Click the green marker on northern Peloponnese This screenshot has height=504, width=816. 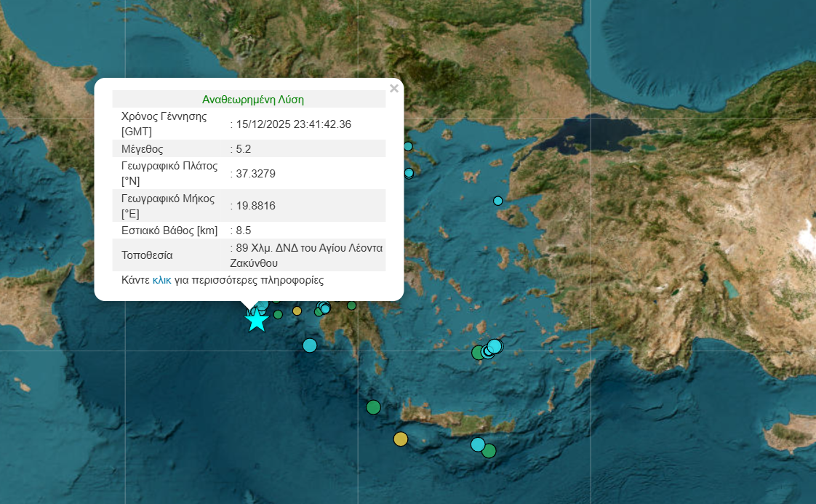(x=351, y=305)
